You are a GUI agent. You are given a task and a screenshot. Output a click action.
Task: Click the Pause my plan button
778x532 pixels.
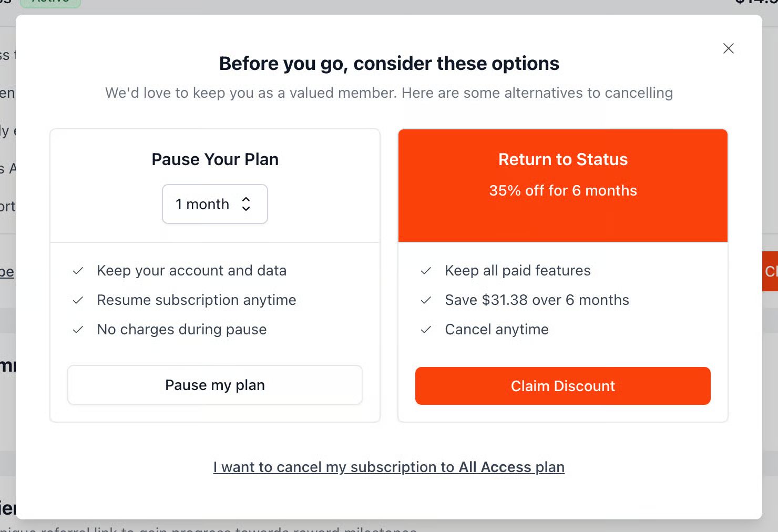[214, 385]
